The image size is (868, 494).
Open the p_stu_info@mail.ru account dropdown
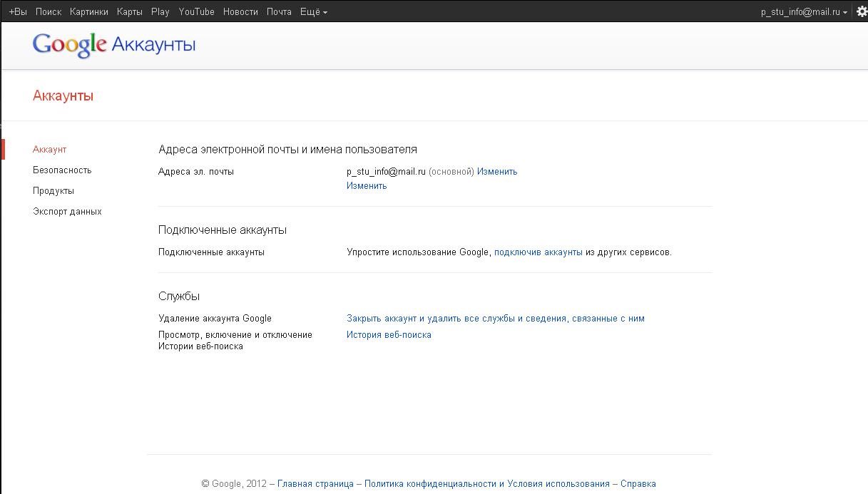click(804, 11)
